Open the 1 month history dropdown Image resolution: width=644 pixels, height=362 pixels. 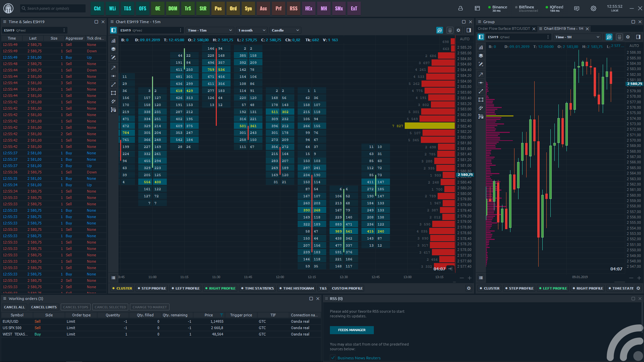click(252, 30)
